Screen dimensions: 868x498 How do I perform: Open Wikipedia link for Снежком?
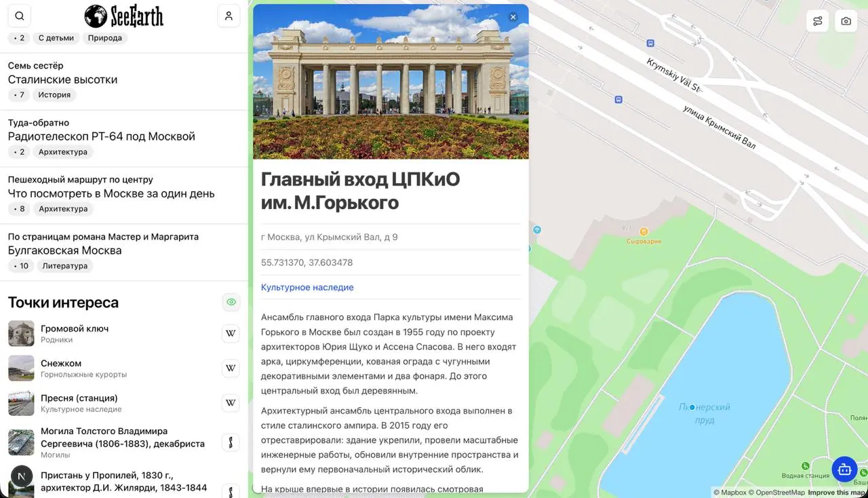pos(231,368)
